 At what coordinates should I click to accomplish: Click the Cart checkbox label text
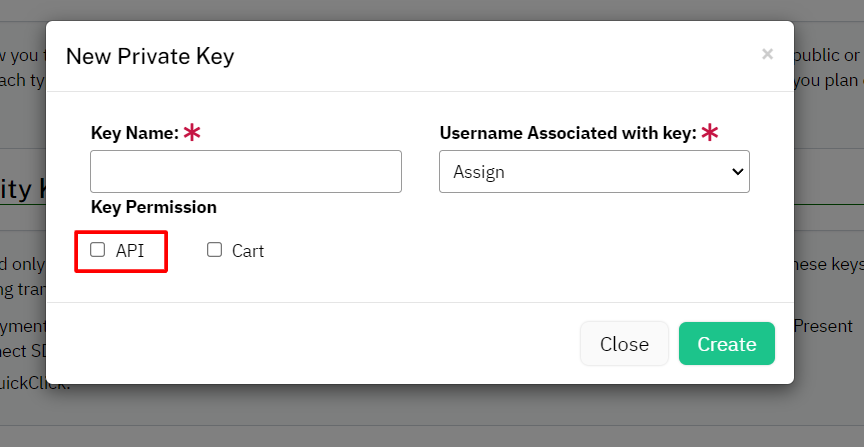click(248, 251)
